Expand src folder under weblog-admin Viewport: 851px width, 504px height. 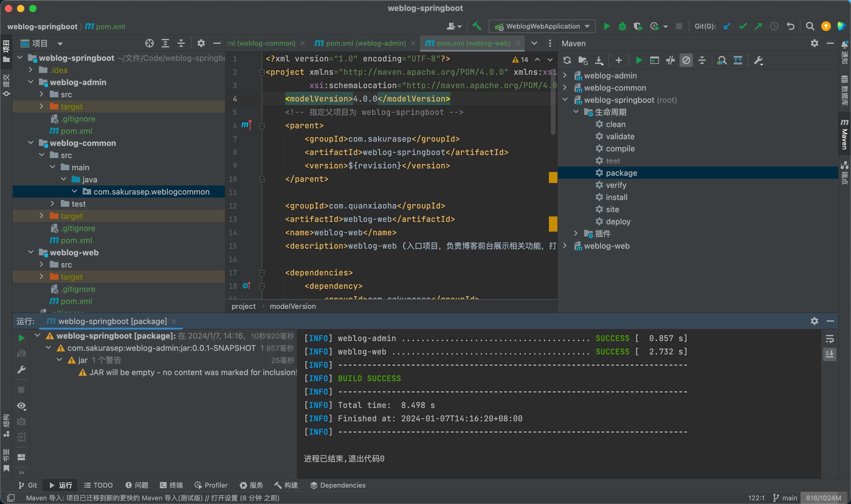pos(41,94)
